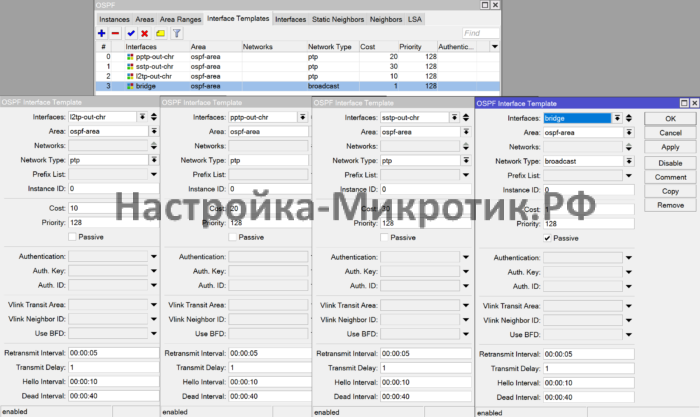Open Interfaces dropdown in l2tp-out-chr template
Image resolution: width=700 pixels, height=417 pixels.
point(142,117)
